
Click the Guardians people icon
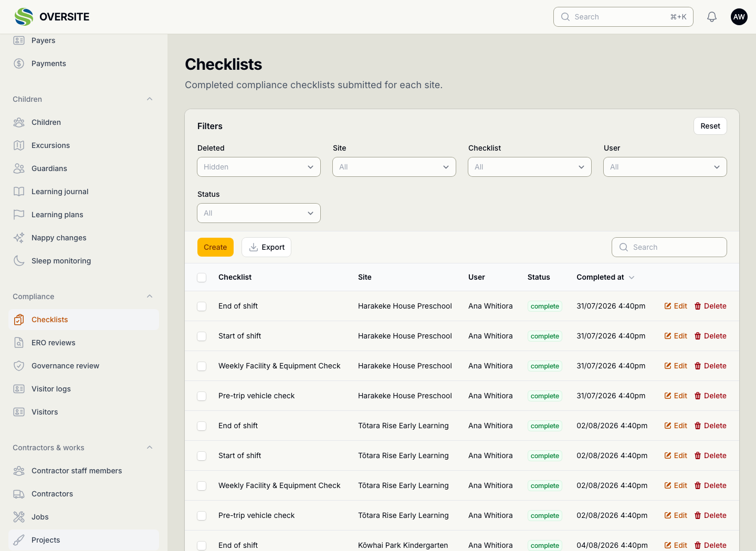pyautogui.click(x=19, y=168)
